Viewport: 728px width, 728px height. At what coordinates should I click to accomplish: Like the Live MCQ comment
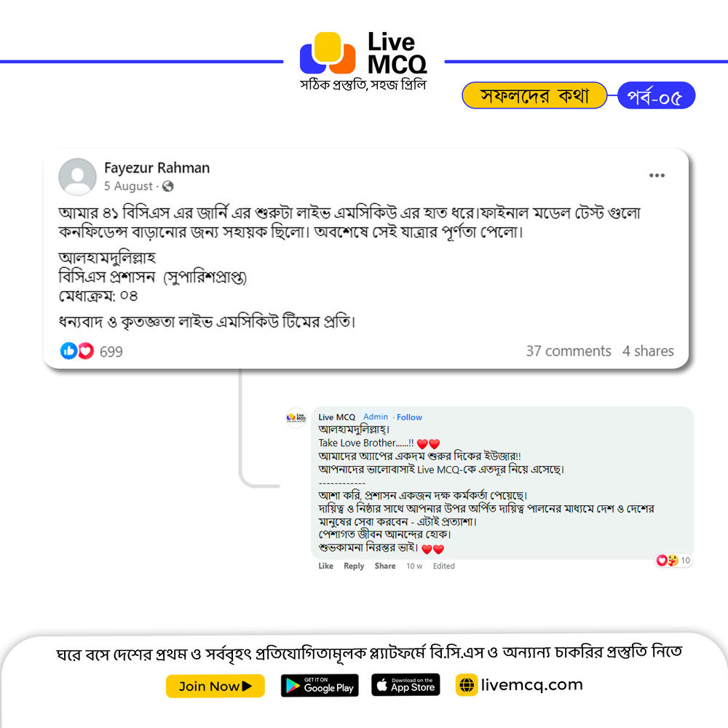tap(326, 566)
